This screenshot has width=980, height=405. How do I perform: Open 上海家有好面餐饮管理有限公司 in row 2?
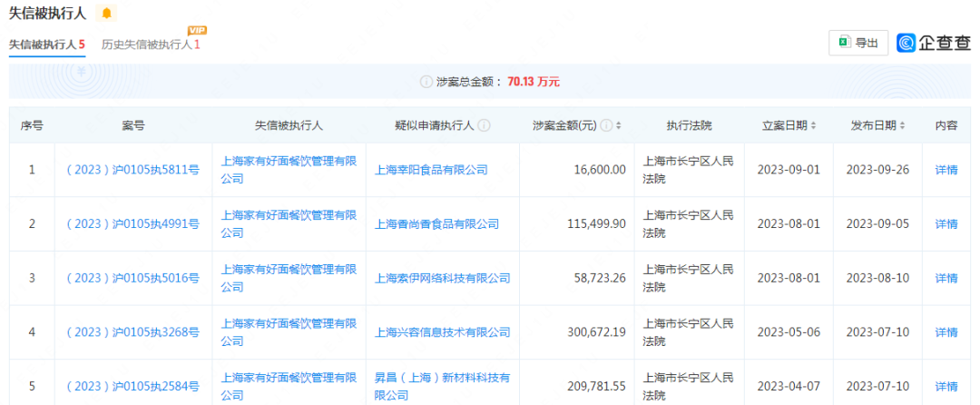pyautogui.click(x=289, y=223)
